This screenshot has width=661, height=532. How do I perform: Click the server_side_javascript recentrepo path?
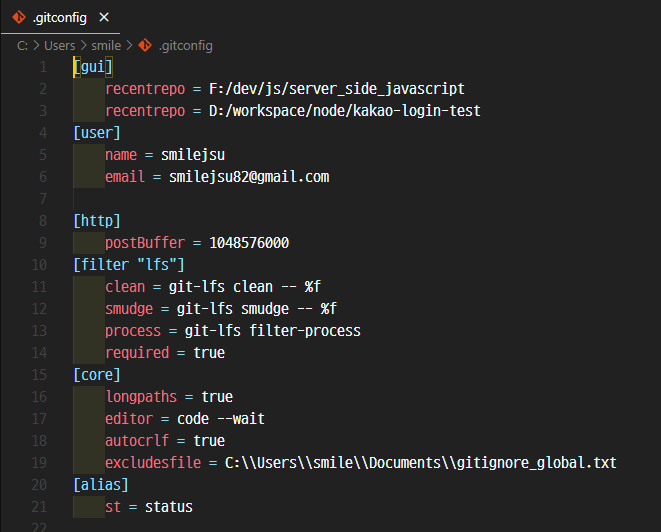(x=336, y=89)
